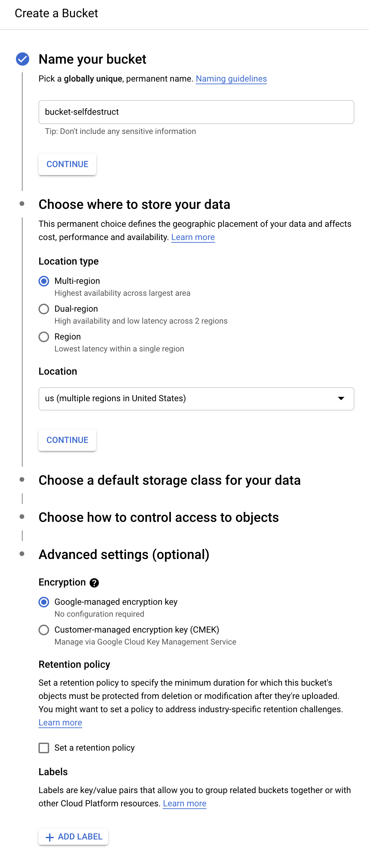Click the checkmark beside Name your bucket
The height and width of the screenshot is (868, 369).
pos(22,59)
